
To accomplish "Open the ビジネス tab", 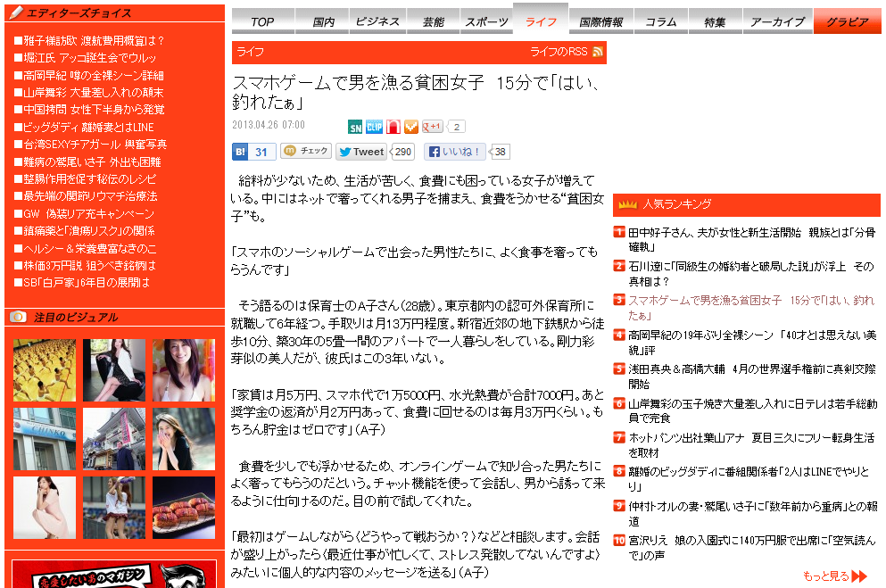I will pyautogui.click(x=377, y=22).
